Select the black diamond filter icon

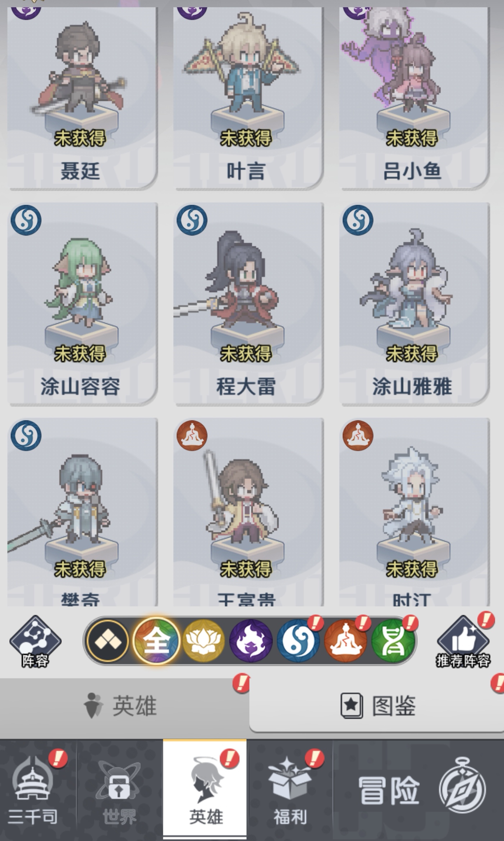point(107,641)
